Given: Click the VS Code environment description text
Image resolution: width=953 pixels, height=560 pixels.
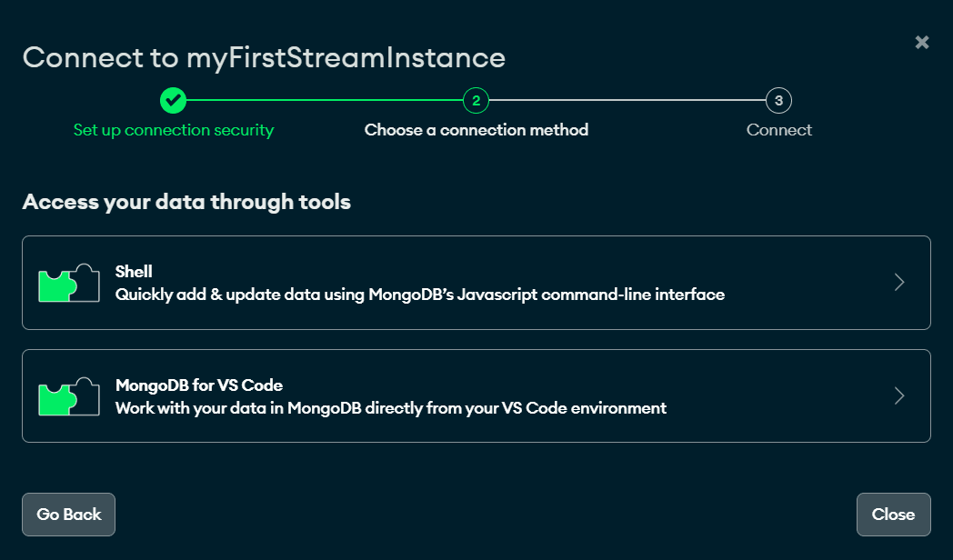Looking at the screenshot, I should click(x=390, y=408).
